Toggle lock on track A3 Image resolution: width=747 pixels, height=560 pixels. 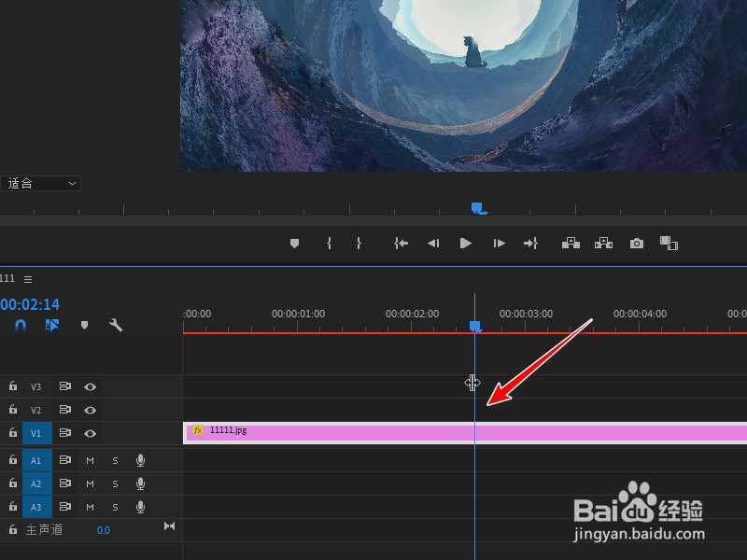coord(13,506)
